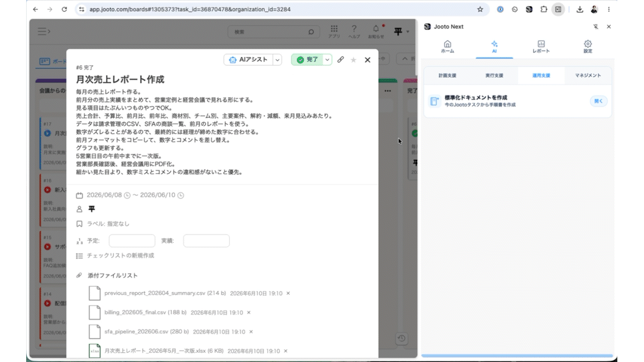Go back in browser history
644x362 pixels.
35,9
